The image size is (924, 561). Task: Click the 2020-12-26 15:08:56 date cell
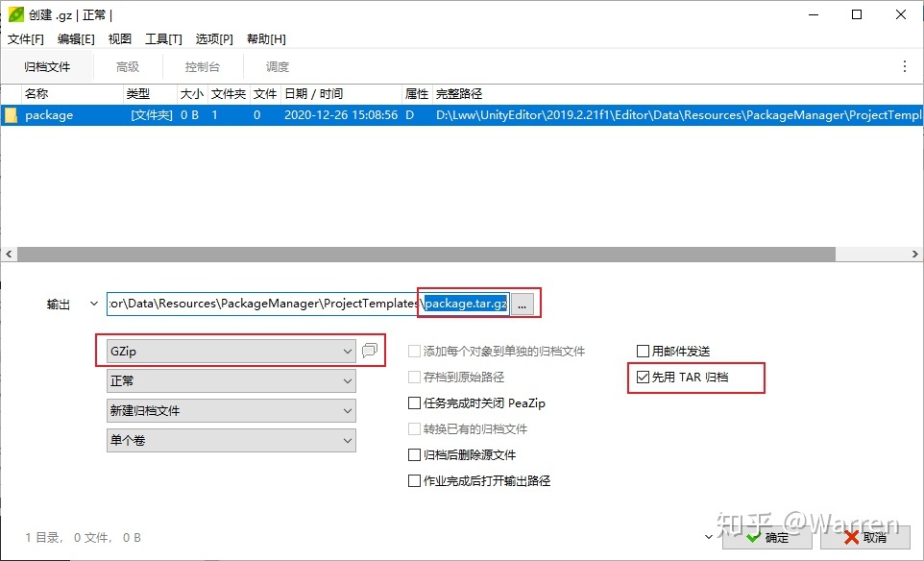point(341,115)
